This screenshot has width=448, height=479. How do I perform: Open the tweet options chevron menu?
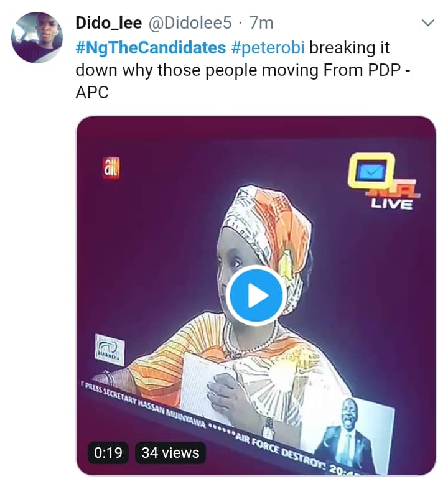point(427,24)
